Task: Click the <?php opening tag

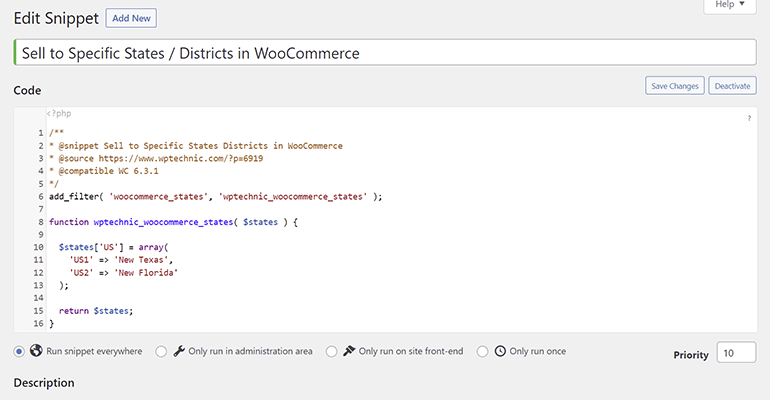Action: tap(59, 113)
